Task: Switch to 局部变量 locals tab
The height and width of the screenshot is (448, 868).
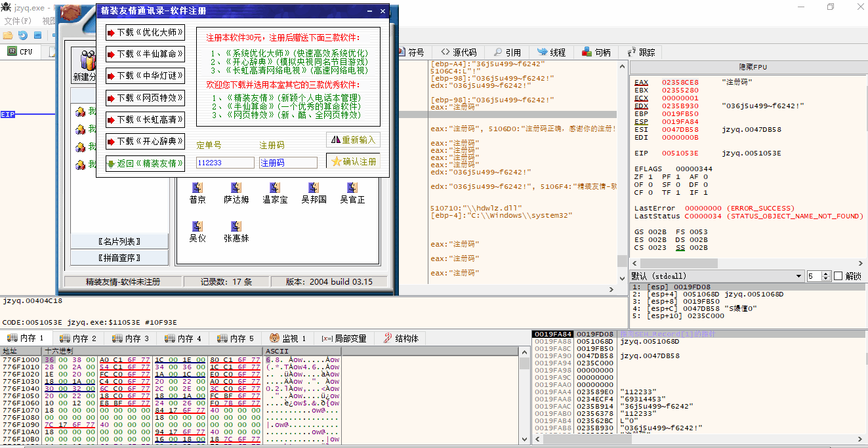Action: coord(344,338)
